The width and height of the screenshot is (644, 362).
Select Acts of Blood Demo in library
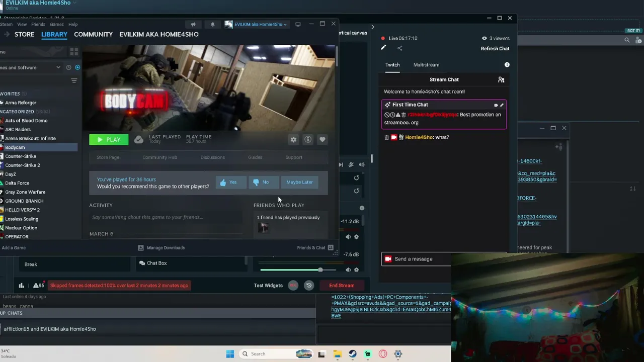pyautogui.click(x=26, y=121)
